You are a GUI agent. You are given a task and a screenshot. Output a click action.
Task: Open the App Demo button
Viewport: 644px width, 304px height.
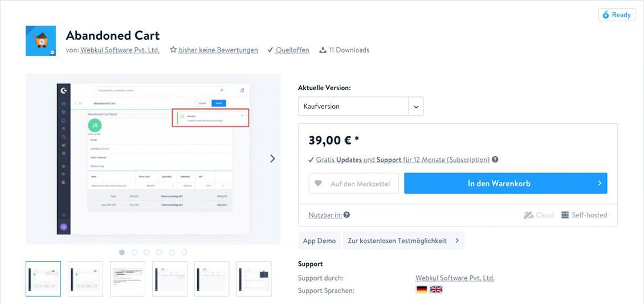319,241
